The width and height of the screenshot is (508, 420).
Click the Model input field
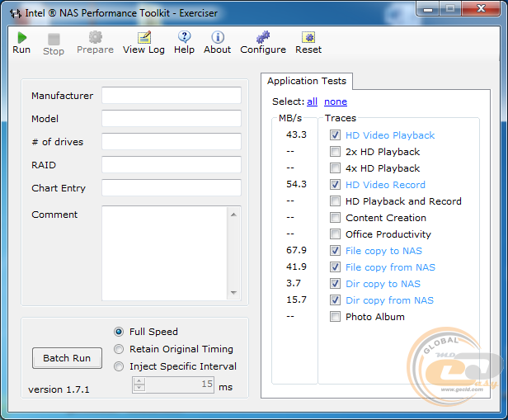pos(172,118)
